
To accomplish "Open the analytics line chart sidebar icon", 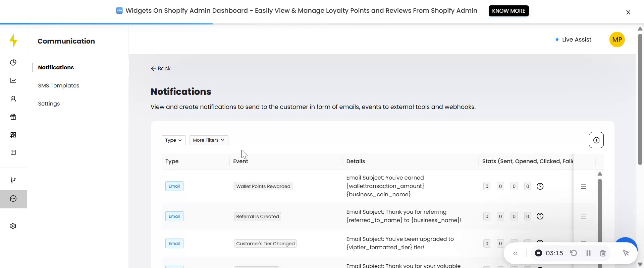I will 13,81.
